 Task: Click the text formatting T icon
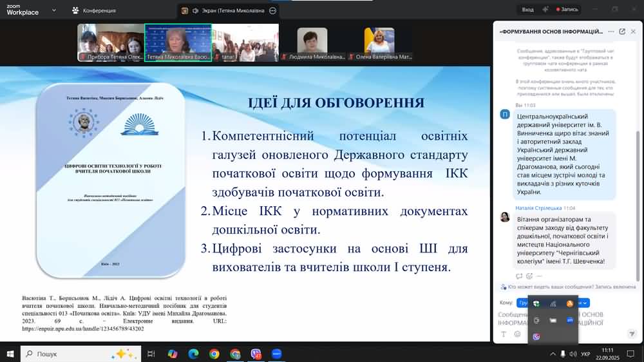point(504,334)
